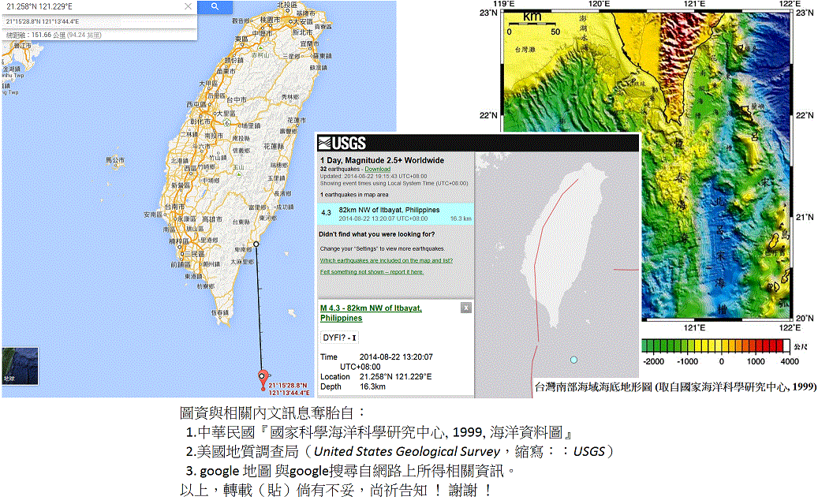Screen dimensions: 818x504
Task: Click the 高雄市 label on the map
Action: click(213, 219)
